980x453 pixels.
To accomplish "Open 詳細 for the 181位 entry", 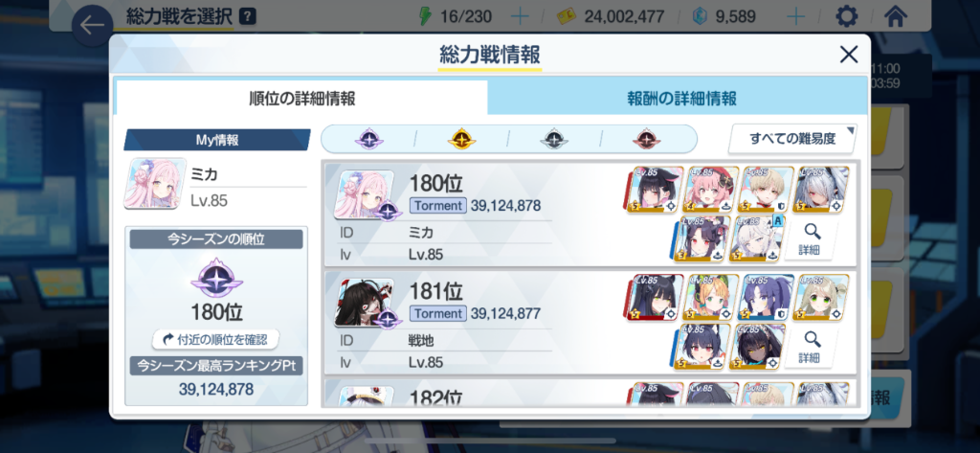I will point(812,348).
